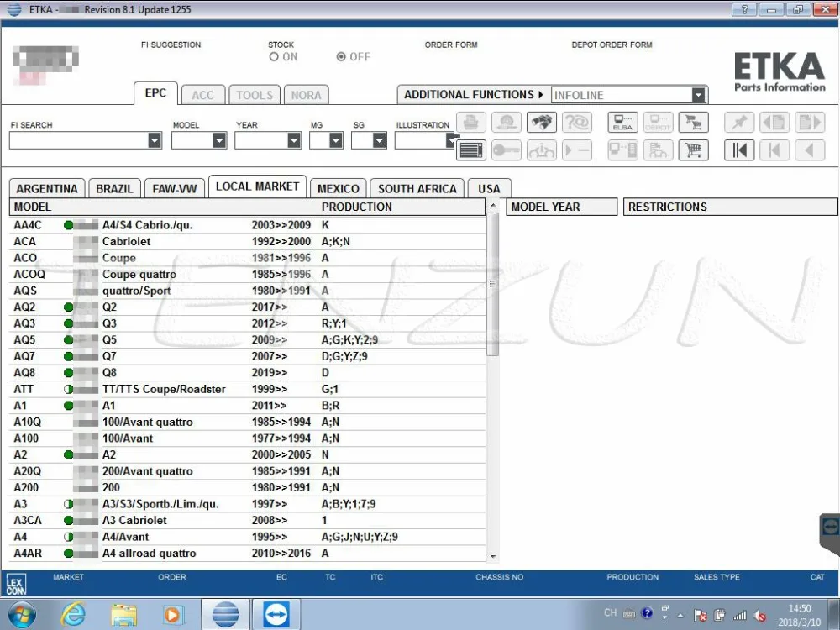Viewport: 840px width, 630px height.
Task: Expand ADDITIONAL FUNCTIONS menu
Action: click(x=474, y=94)
